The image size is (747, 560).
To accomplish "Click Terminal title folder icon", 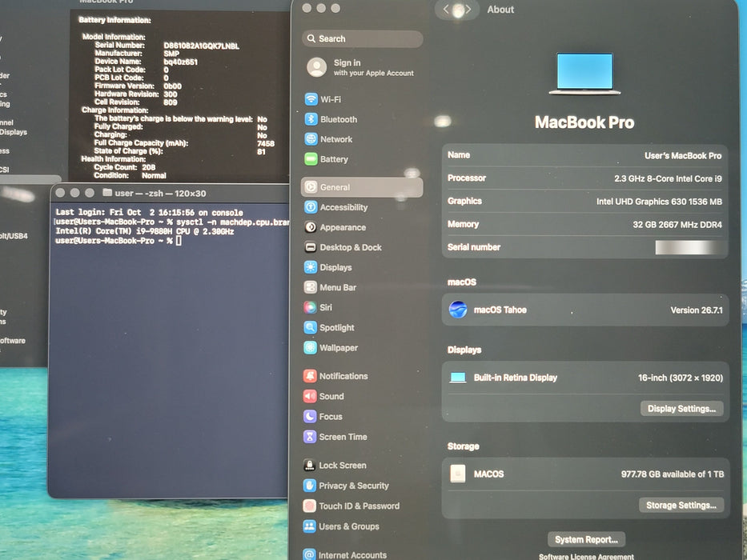I will pyautogui.click(x=107, y=193).
